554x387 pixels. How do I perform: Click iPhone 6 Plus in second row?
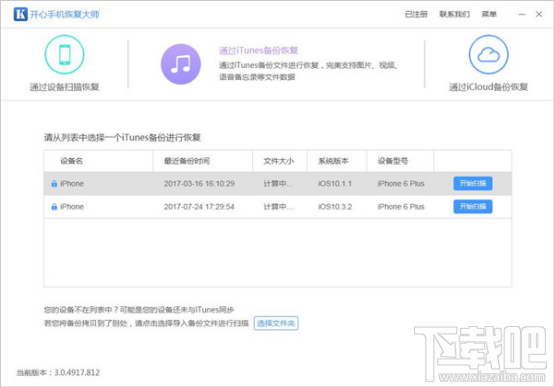(x=401, y=207)
